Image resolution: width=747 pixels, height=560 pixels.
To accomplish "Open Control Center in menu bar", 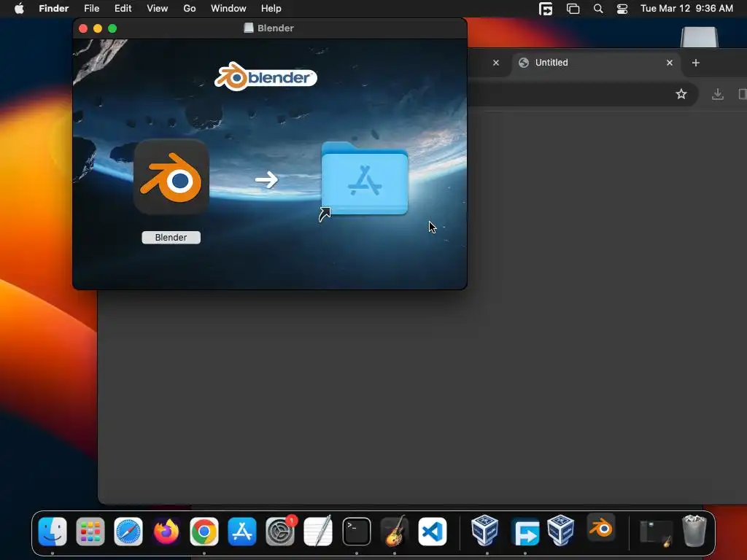I will 622,9.
